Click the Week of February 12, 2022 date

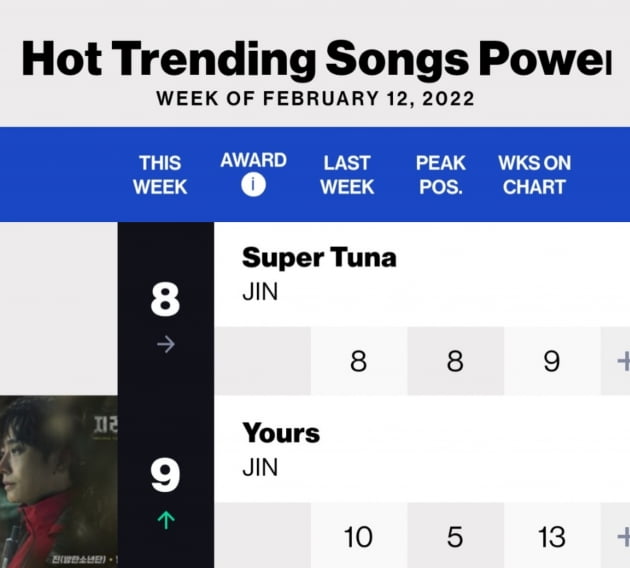[315, 98]
